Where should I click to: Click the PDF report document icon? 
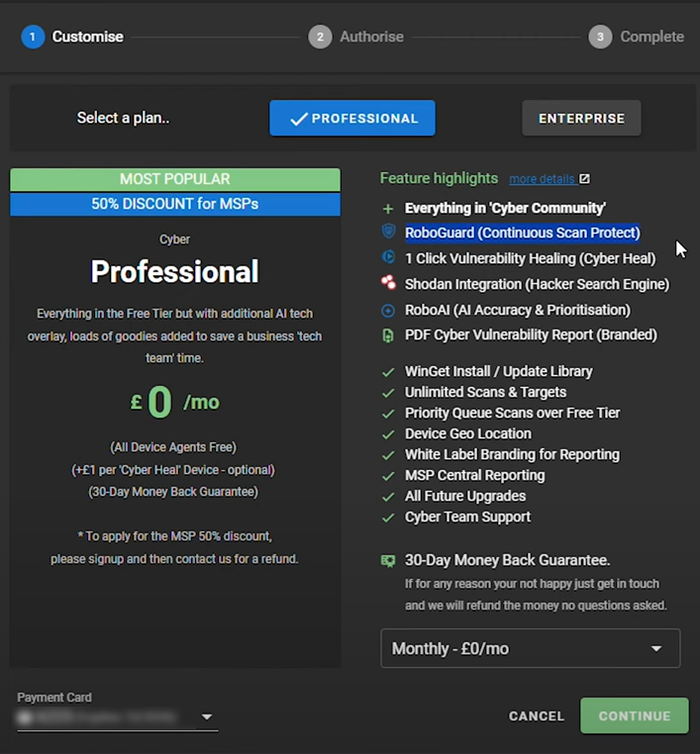tap(388, 335)
